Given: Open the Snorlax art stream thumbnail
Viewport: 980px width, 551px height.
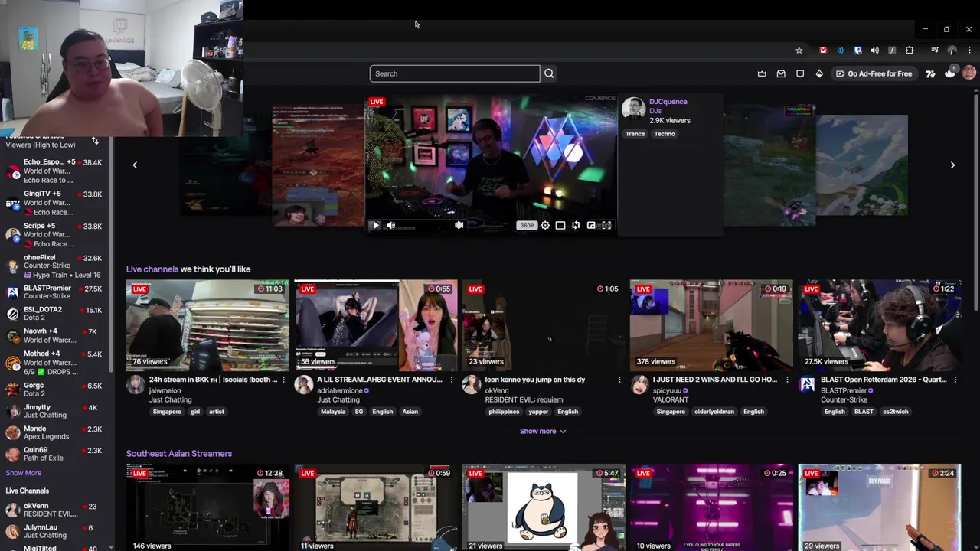Looking at the screenshot, I should [x=544, y=507].
